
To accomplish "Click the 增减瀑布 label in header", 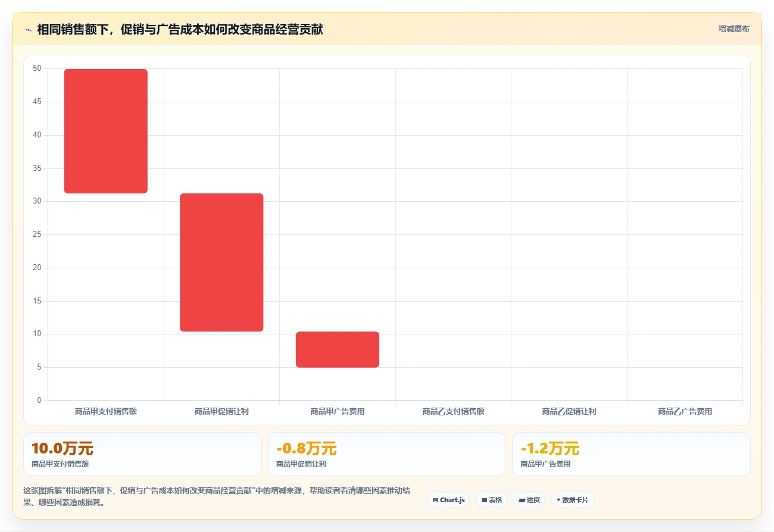I will click(734, 29).
